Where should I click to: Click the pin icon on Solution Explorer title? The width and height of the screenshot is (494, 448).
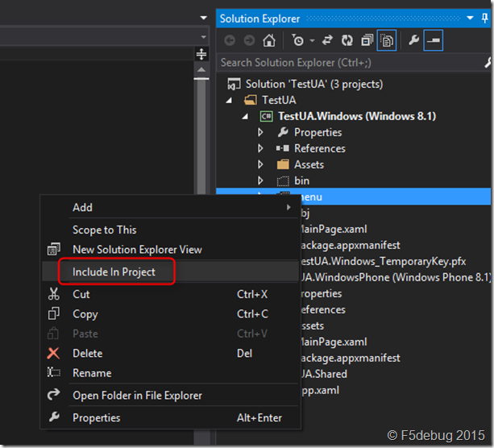pos(484,18)
